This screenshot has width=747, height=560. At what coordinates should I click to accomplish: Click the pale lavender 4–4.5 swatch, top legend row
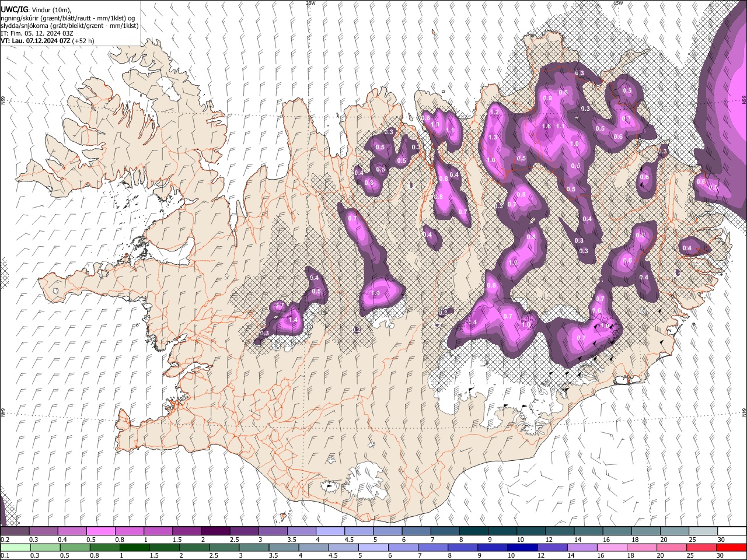[330, 531]
